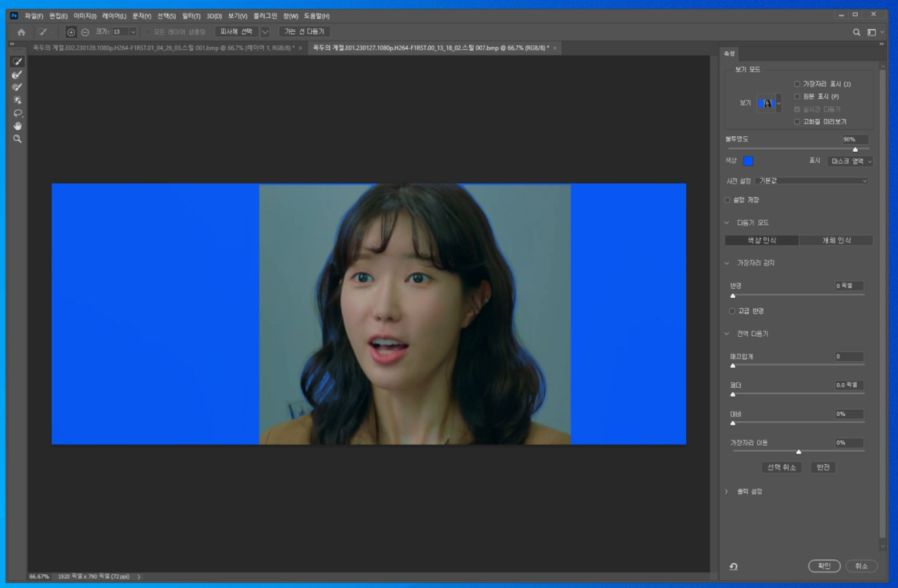This screenshot has width=898, height=588.
Task: Click the 매끄럽게 value field
Action: (x=849, y=356)
